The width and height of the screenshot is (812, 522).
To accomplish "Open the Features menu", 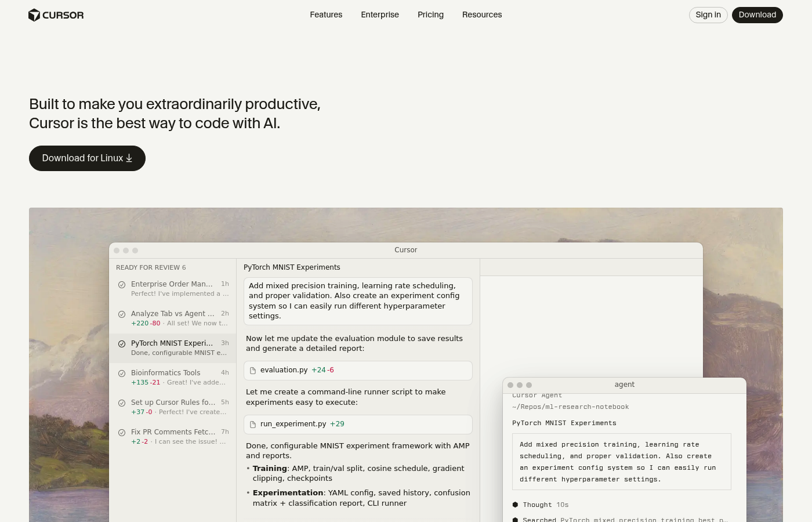I will pos(326,15).
